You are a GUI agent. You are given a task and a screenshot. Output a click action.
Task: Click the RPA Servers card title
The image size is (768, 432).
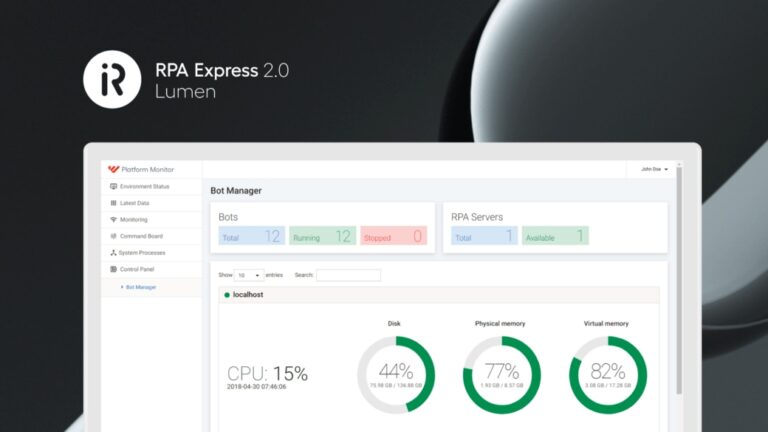[477, 217]
